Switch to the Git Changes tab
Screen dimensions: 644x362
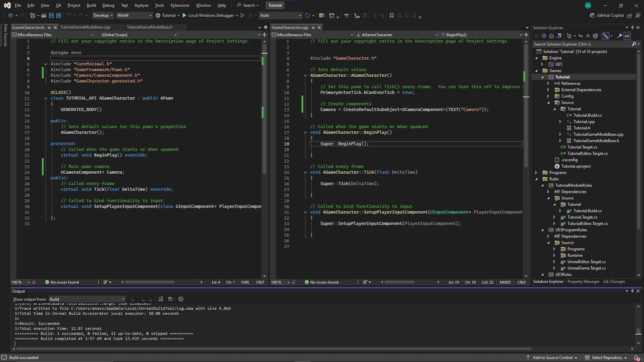614,282
